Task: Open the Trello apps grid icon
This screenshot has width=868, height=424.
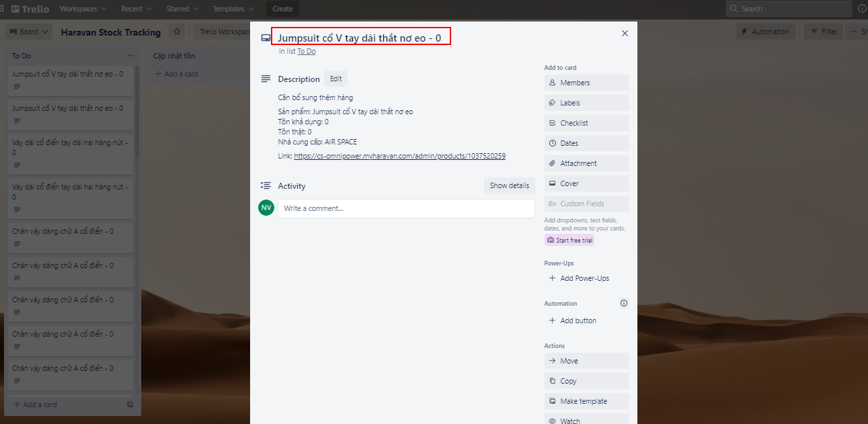Action: coord(3,9)
